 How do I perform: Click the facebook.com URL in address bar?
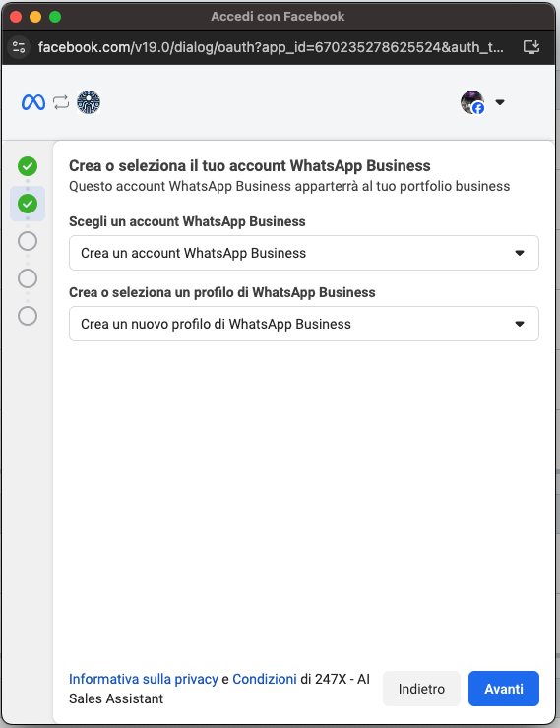tap(271, 47)
